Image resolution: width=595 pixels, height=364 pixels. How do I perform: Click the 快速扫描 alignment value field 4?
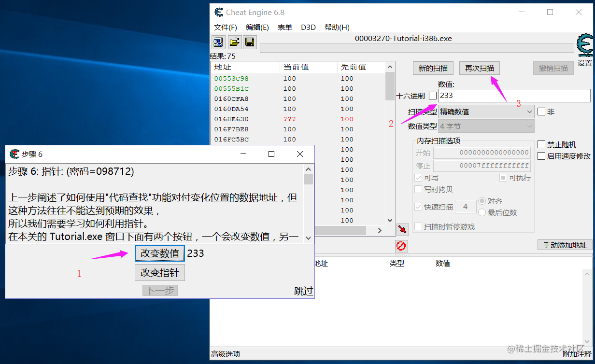coord(466,207)
